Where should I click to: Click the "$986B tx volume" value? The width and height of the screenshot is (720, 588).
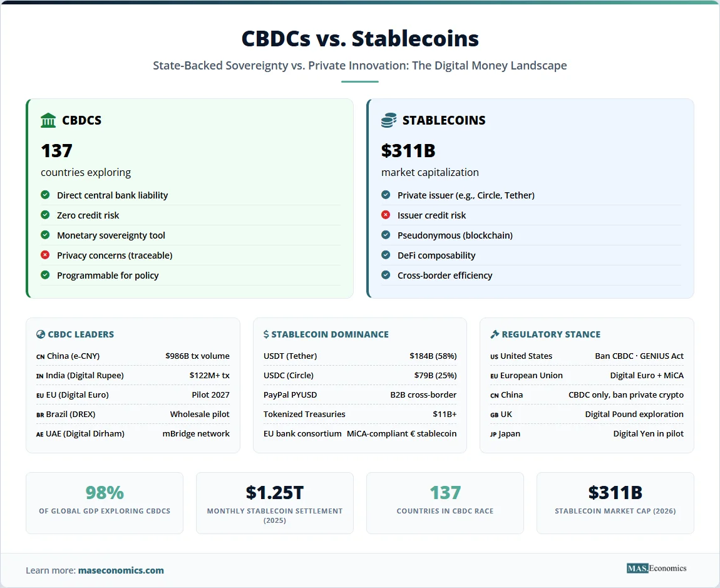197,356
